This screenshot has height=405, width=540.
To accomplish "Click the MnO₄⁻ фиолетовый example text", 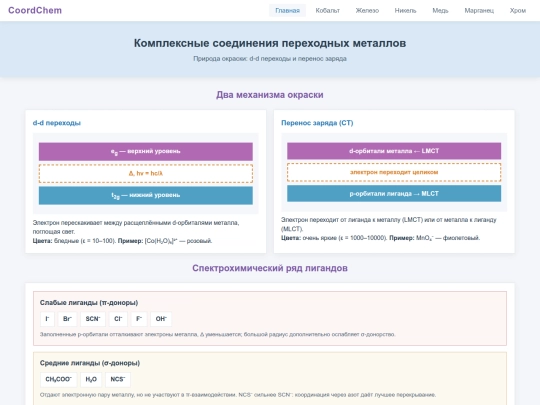I will click(448, 238).
